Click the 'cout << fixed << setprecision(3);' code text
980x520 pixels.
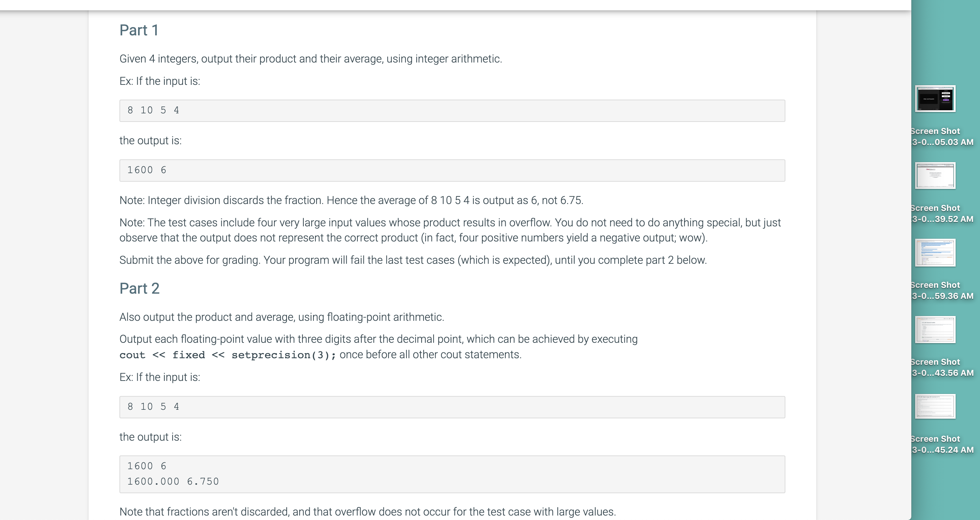[x=228, y=355]
